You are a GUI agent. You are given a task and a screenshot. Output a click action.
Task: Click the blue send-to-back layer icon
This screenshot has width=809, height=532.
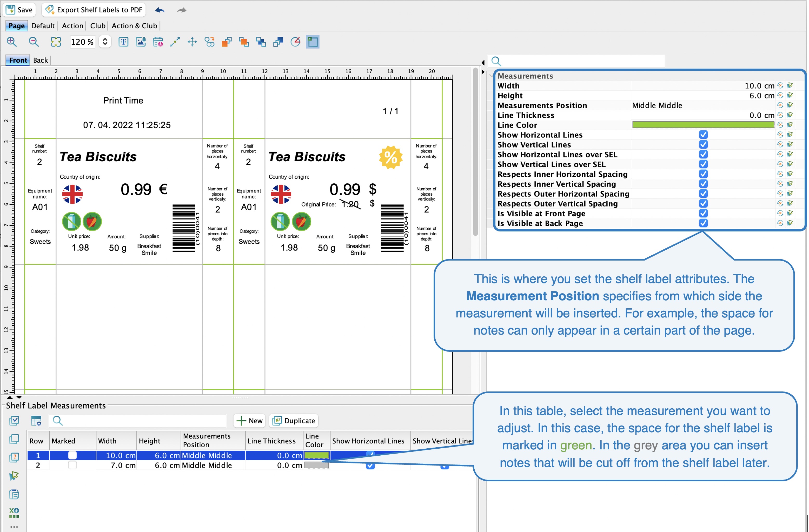[x=278, y=42]
